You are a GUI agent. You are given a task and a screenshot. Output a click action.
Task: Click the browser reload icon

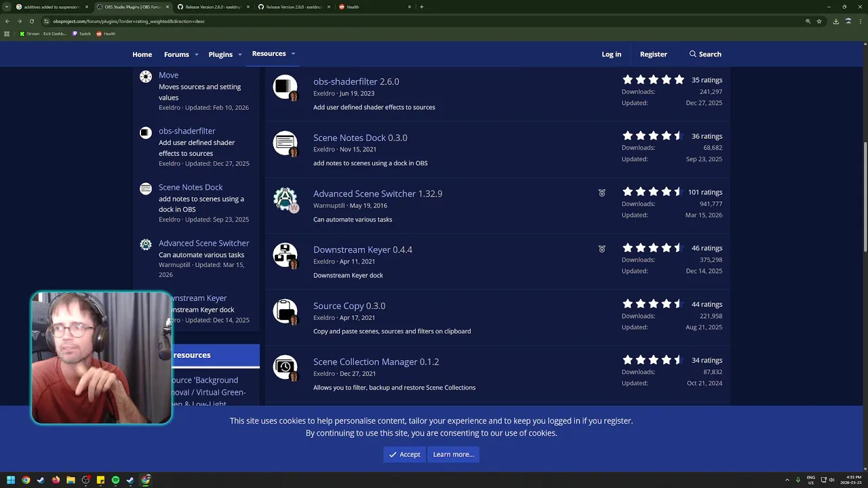[x=31, y=21]
